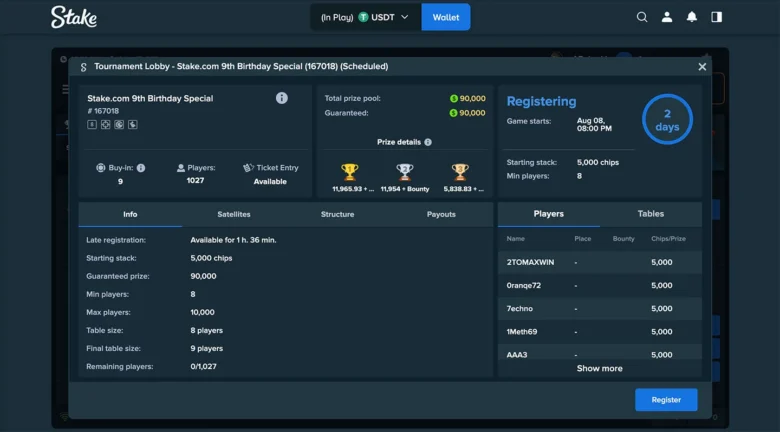The image size is (780, 432).
Task: Click the '(In Play)' label in header
Action: pos(337,17)
